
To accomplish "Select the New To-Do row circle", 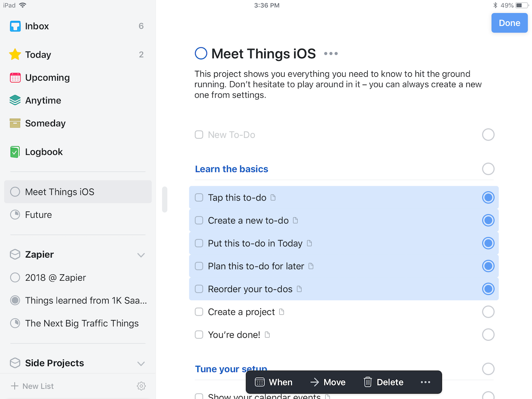I will 488,134.
